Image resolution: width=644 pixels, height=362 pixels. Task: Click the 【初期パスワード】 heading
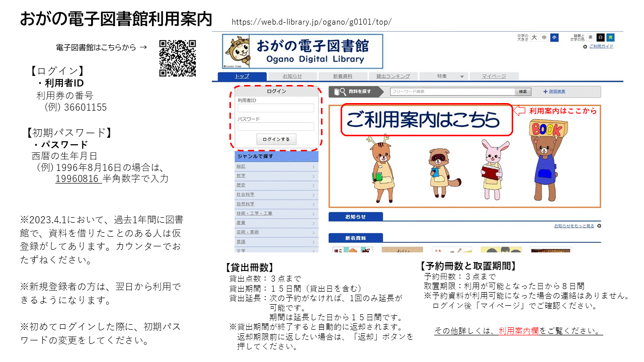click(68, 133)
